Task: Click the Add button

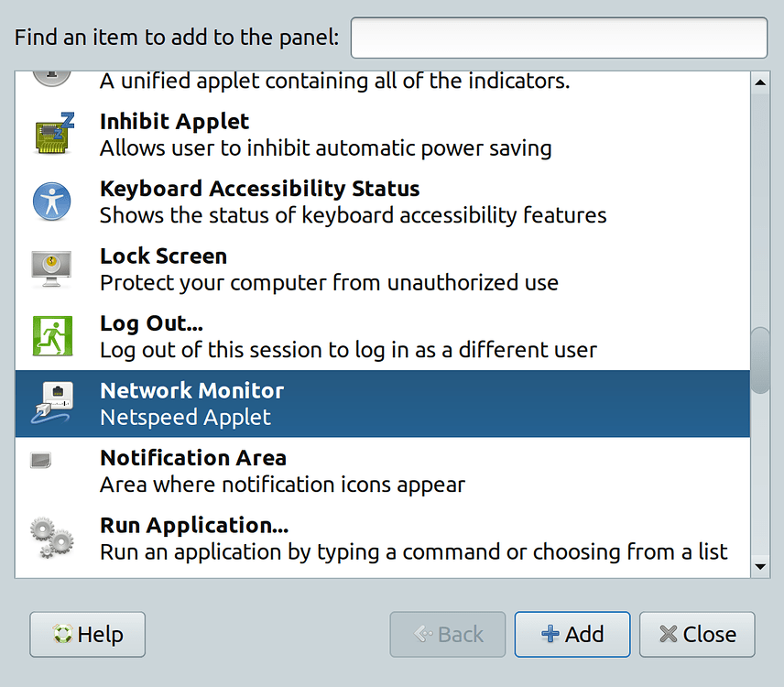Action: pyautogui.click(x=572, y=634)
